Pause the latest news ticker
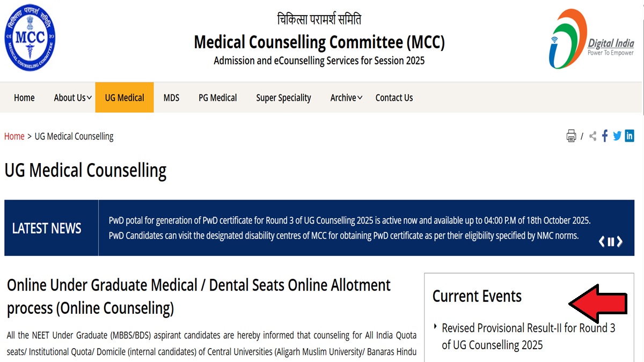 pos(611,242)
